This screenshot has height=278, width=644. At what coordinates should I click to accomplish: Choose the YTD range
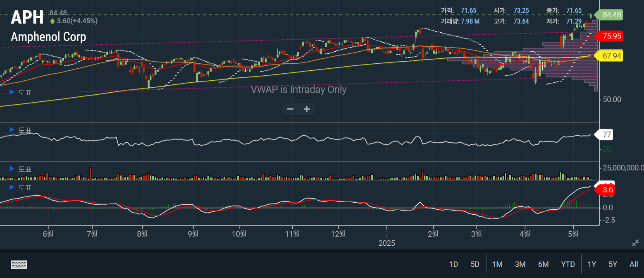tap(568, 264)
